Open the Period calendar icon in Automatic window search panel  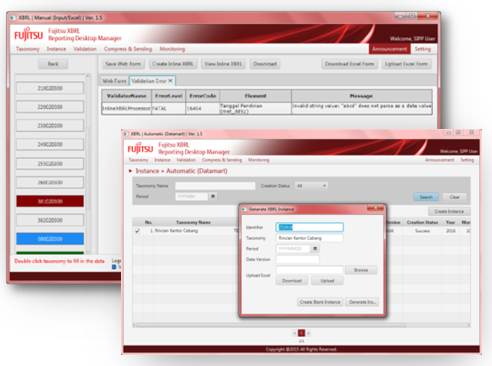click(x=213, y=196)
